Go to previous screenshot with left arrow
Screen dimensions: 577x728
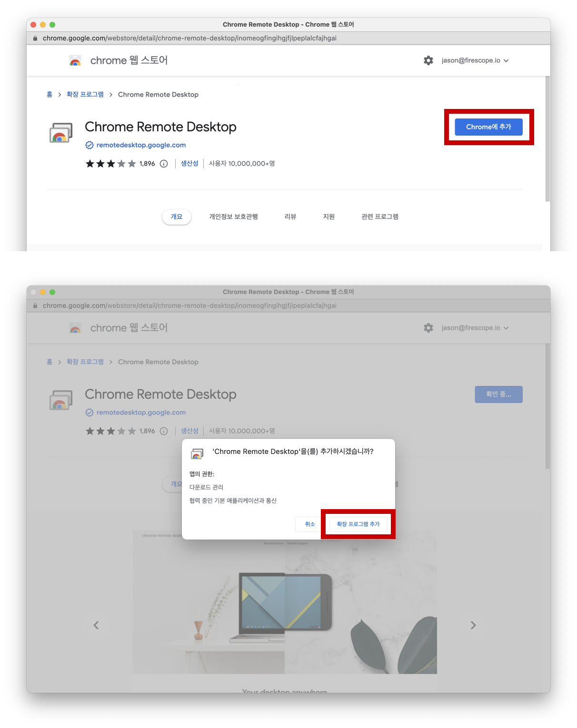pyautogui.click(x=96, y=625)
